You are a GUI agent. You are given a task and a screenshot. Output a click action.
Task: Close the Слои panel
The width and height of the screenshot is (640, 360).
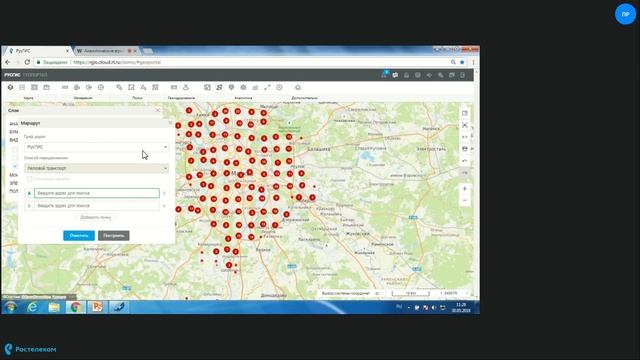[158, 110]
